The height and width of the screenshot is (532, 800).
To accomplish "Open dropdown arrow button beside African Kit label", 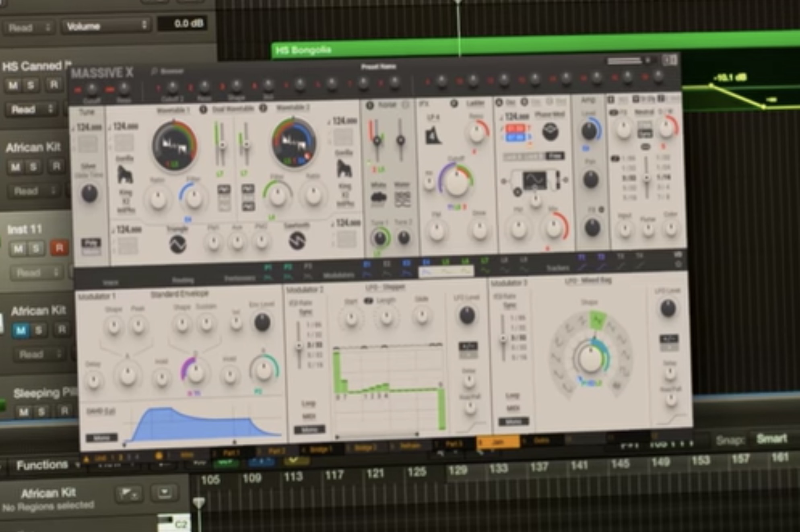I will 165,492.
